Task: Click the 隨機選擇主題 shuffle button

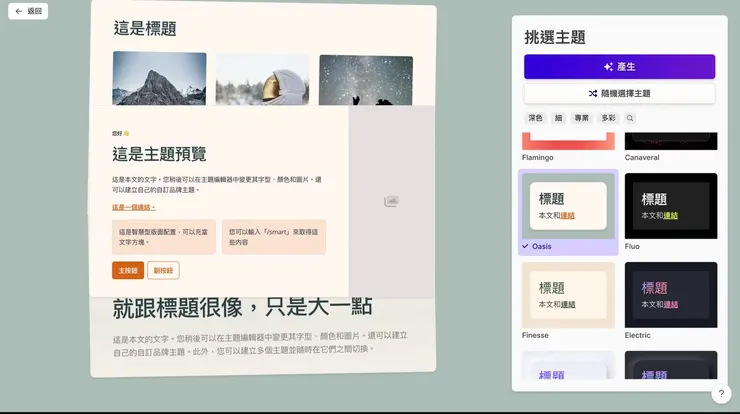Action: [x=619, y=93]
